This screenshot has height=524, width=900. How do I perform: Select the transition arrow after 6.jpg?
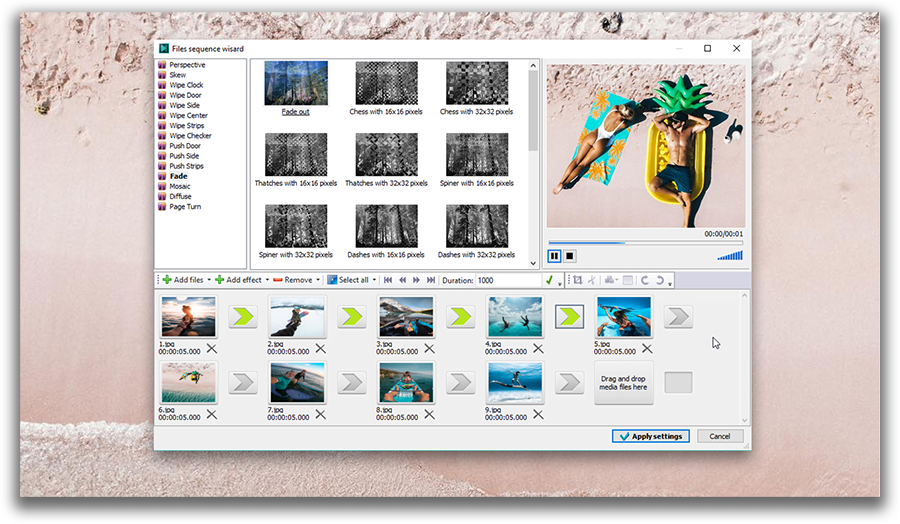click(242, 383)
